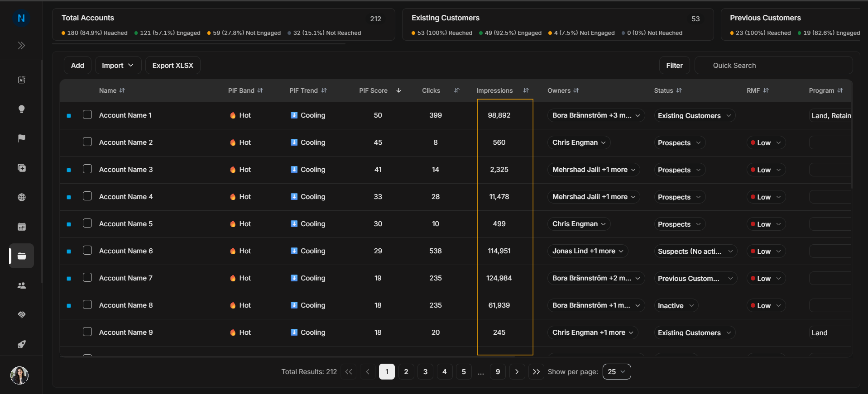Click the Add button
This screenshot has height=394, width=868.
coord(77,66)
